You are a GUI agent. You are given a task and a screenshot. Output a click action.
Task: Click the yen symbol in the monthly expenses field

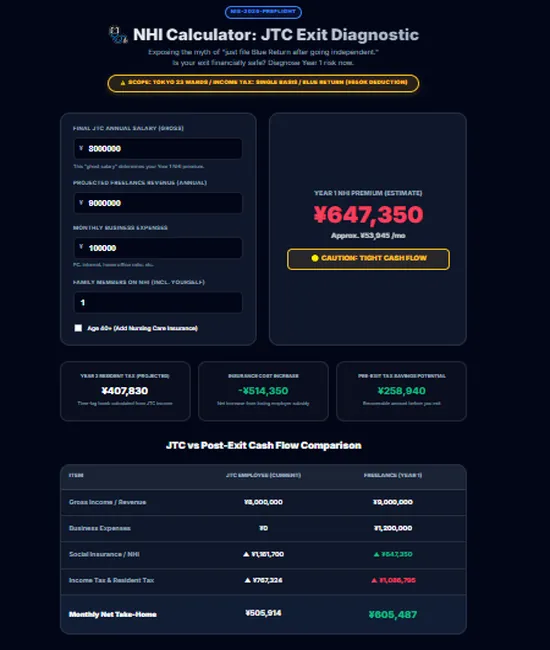[x=81, y=247]
